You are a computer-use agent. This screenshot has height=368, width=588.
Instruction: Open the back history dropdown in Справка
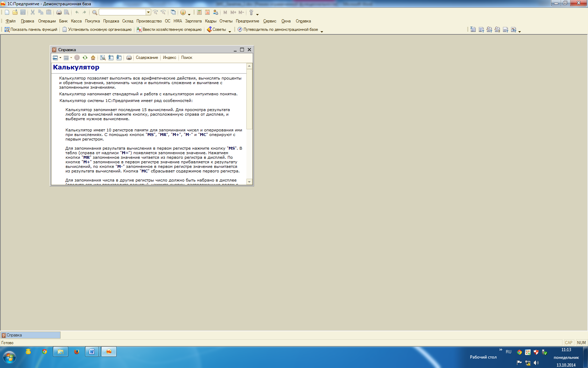60,58
